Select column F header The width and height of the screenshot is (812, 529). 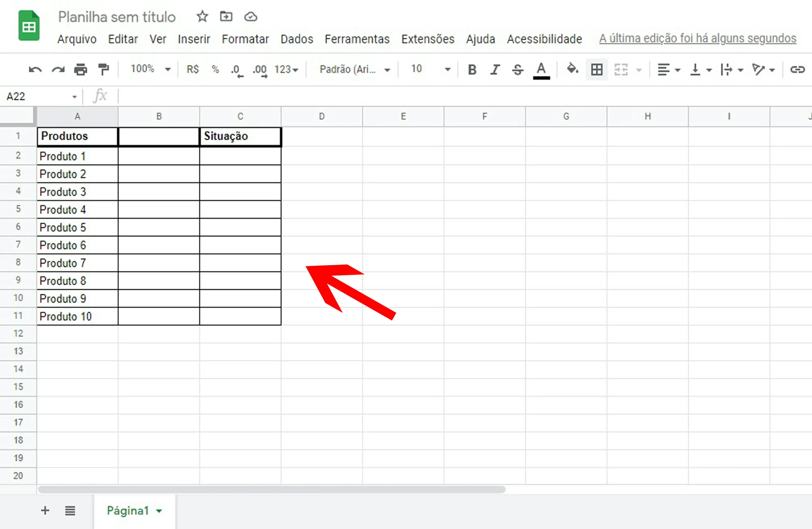click(x=485, y=117)
